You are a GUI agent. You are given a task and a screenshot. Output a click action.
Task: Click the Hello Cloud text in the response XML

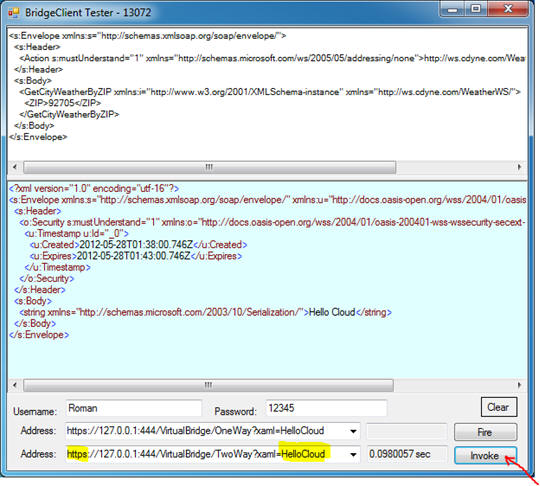[x=332, y=312]
